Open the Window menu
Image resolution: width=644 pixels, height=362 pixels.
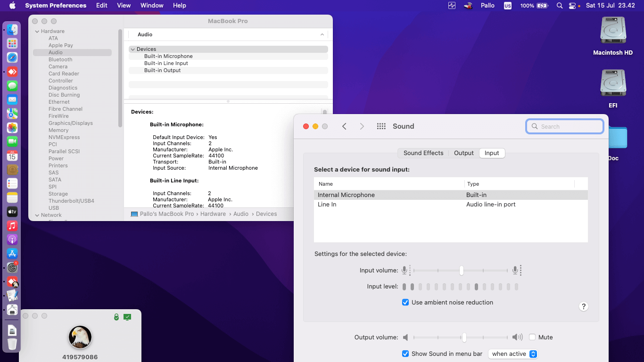click(152, 6)
